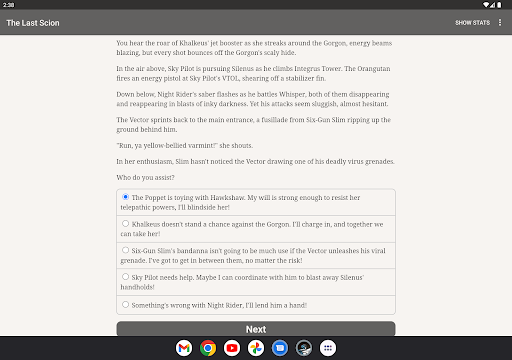
Task: Open The Last Scion game icon in taskbar
Action: coord(304,348)
